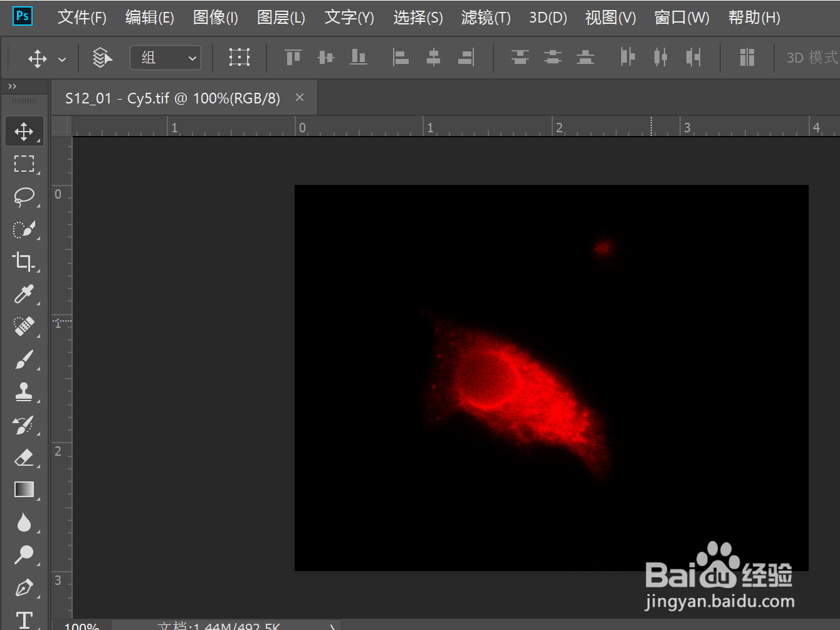
Task: Open the 滤镜(T) menu
Action: (486, 18)
